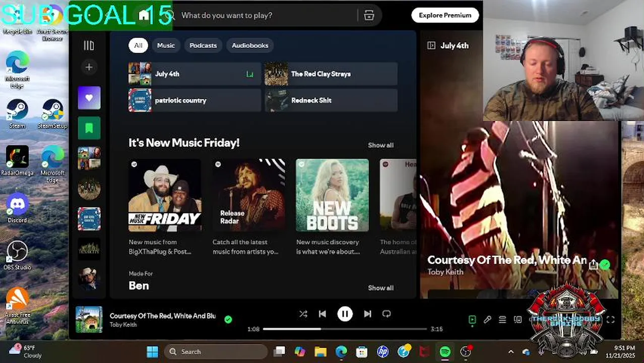Open the round band photo in sidebar
644x363 pixels.
tap(89, 189)
